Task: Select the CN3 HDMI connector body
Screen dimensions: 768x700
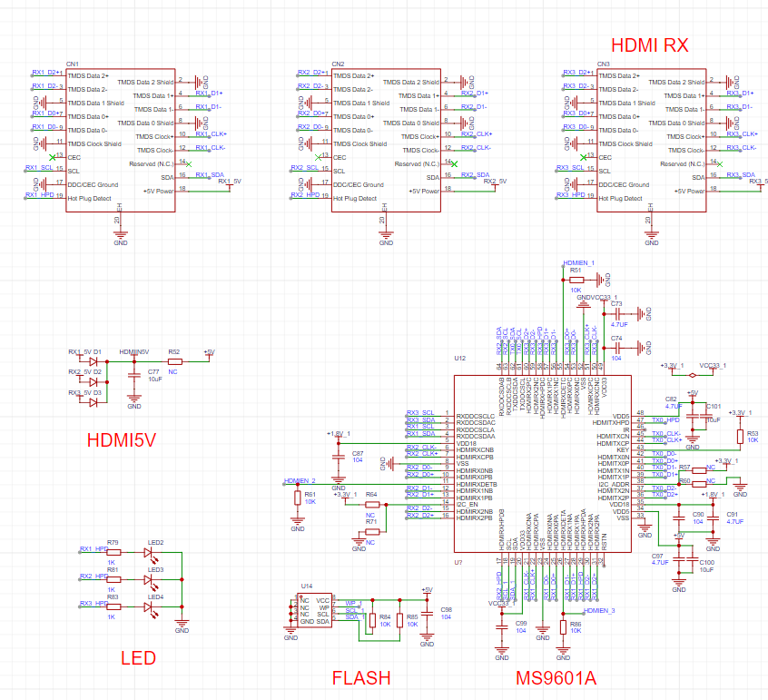Action: coord(652,141)
